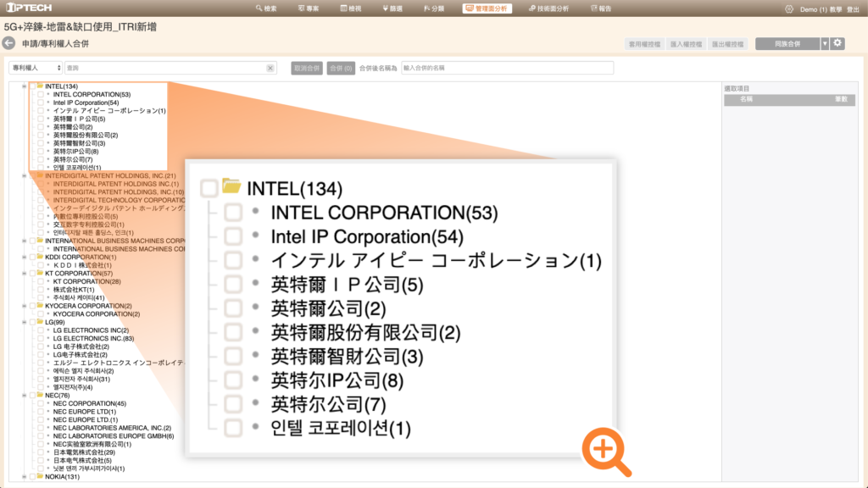This screenshot has height=488, width=868.
Task: Select the 엘지전자 주식회사(31) row label
Action: [x=81, y=379]
